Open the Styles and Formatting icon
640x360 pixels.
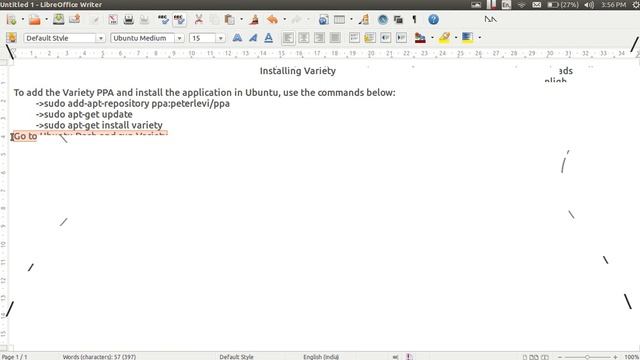[x=11, y=38]
